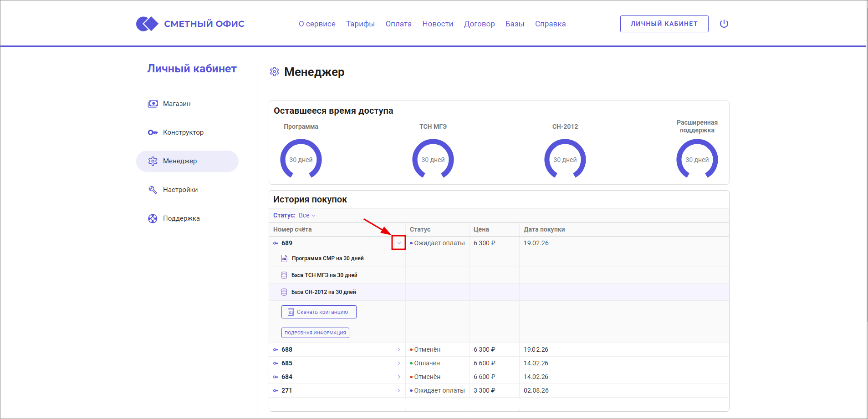This screenshot has height=419, width=868.
Task: Click the Конструктор key icon in sidebar
Action: pos(153,132)
